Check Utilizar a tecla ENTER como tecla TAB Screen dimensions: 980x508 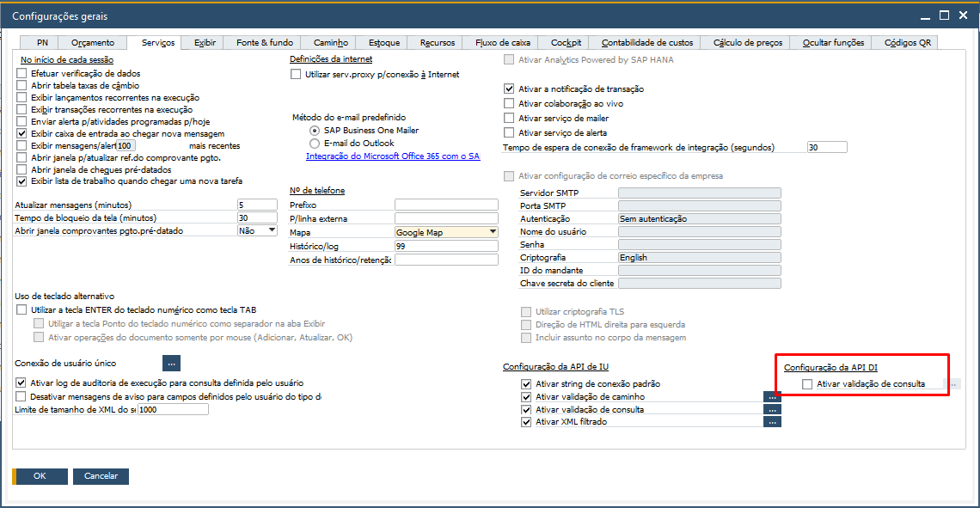tap(21, 310)
